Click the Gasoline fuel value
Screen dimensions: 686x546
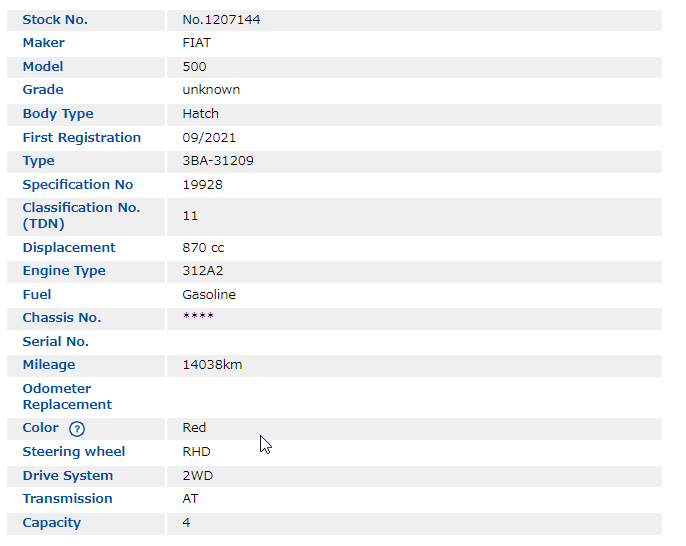[209, 295]
